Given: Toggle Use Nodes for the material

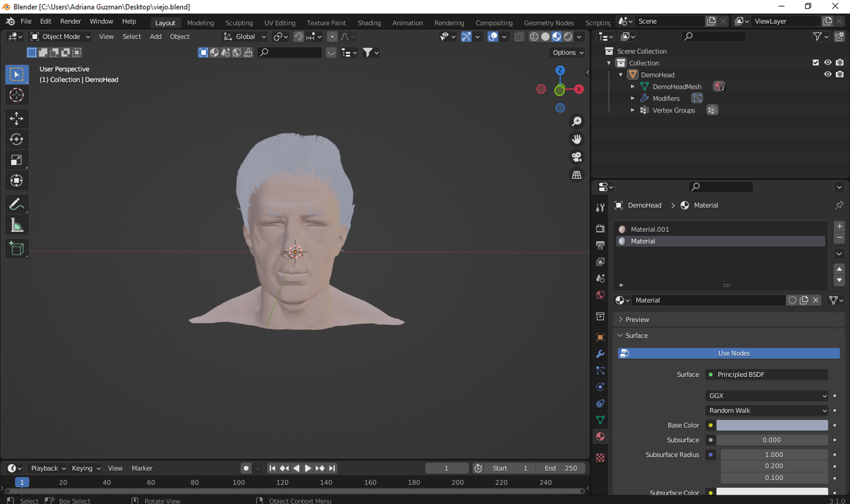Looking at the screenshot, I should coord(729,353).
